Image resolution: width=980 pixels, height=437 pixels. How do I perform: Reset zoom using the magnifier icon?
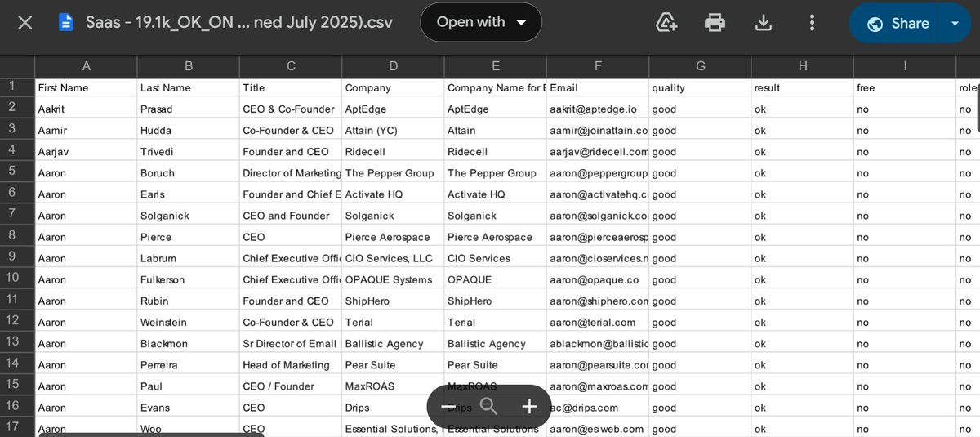pos(488,406)
